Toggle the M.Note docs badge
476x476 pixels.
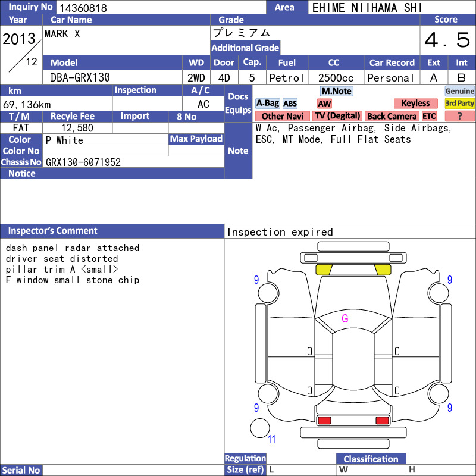click(x=337, y=91)
